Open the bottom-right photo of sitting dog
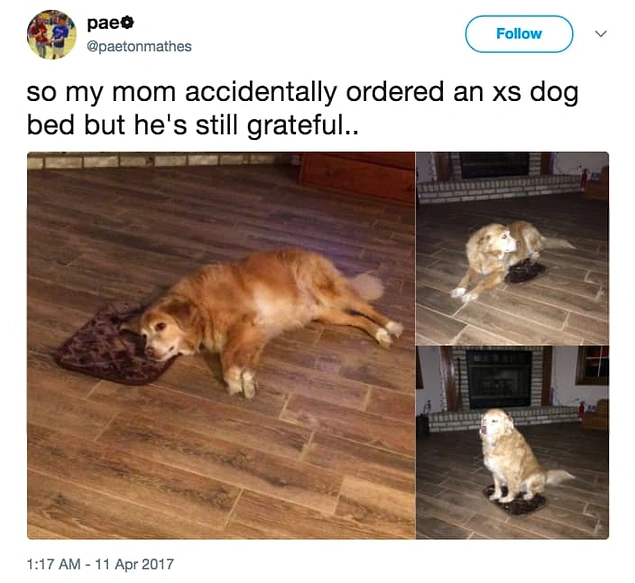The height and width of the screenshot is (583, 635). tap(512, 443)
